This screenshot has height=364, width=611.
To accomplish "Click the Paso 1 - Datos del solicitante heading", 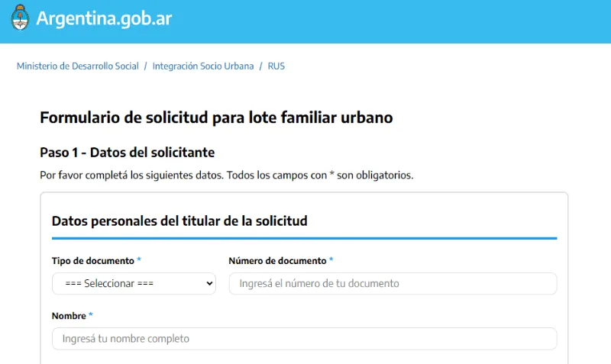I will click(x=127, y=153).
